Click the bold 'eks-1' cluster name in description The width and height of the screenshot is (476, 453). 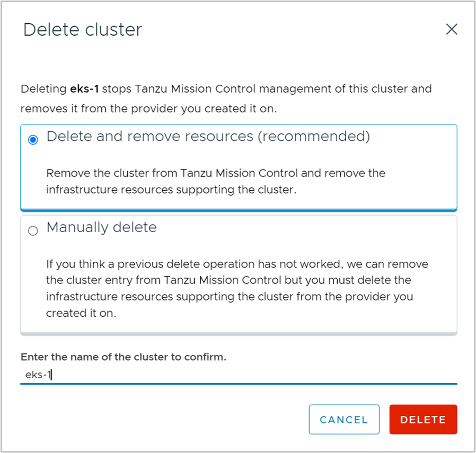tap(84, 89)
